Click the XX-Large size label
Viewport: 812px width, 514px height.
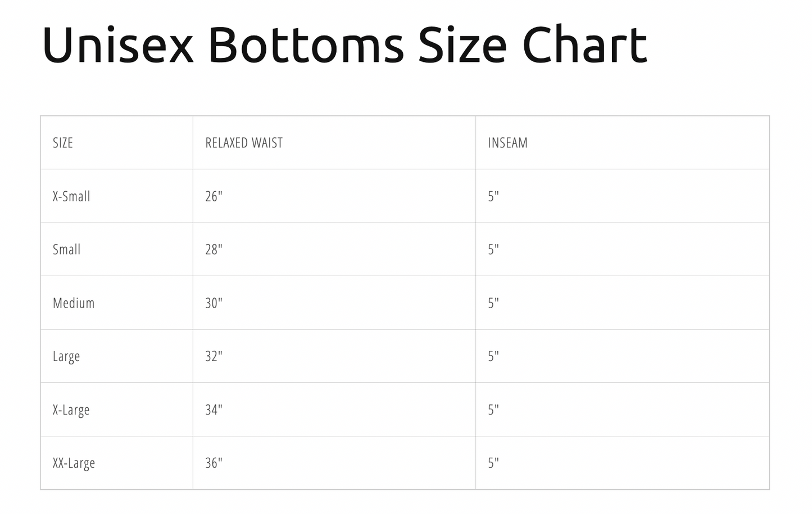click(74, 463)
